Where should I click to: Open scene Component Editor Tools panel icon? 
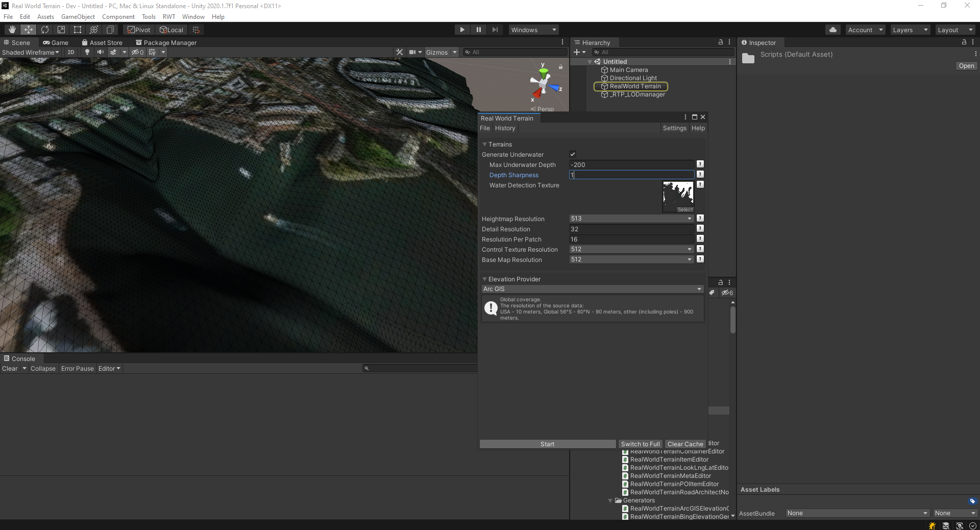pos(399,52)
